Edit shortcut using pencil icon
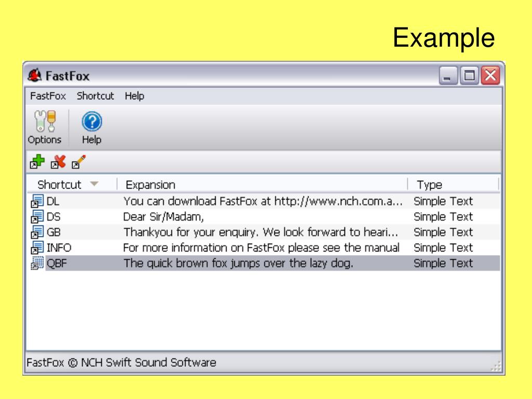 click(x=79, y=162)
